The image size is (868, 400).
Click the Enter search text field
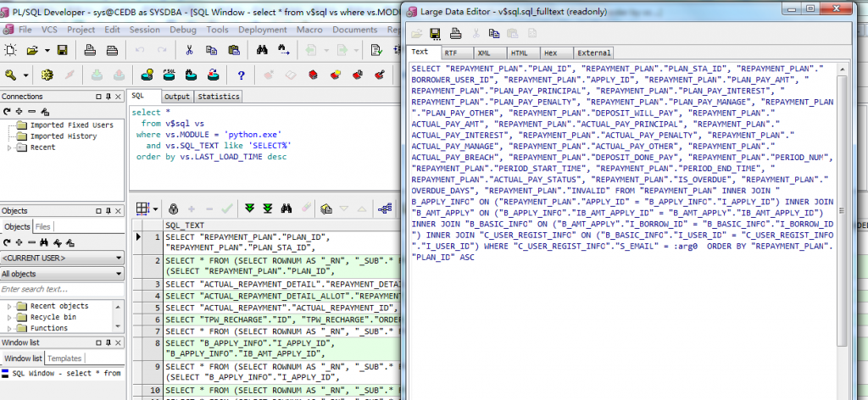61,290
